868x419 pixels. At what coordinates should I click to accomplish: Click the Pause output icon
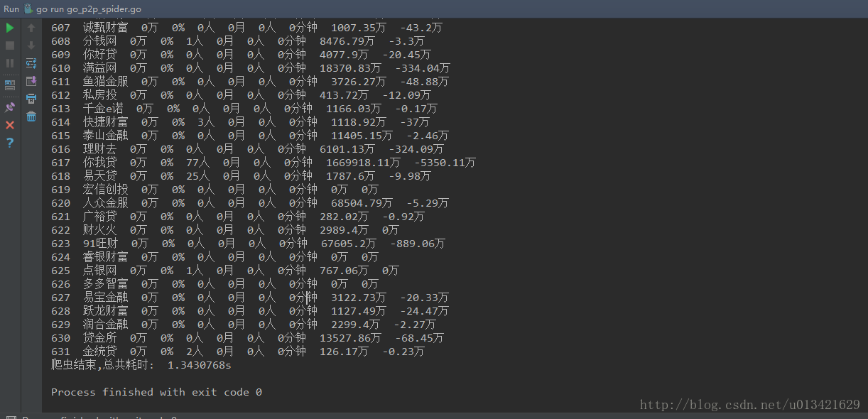(x=10, y=63)
